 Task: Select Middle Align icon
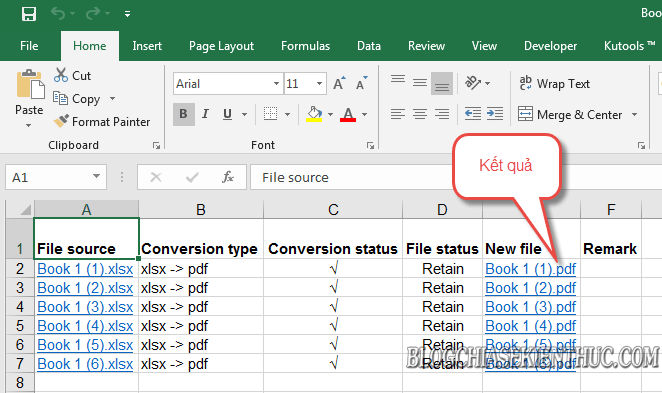pyautogui.click(x=420, y=83)
